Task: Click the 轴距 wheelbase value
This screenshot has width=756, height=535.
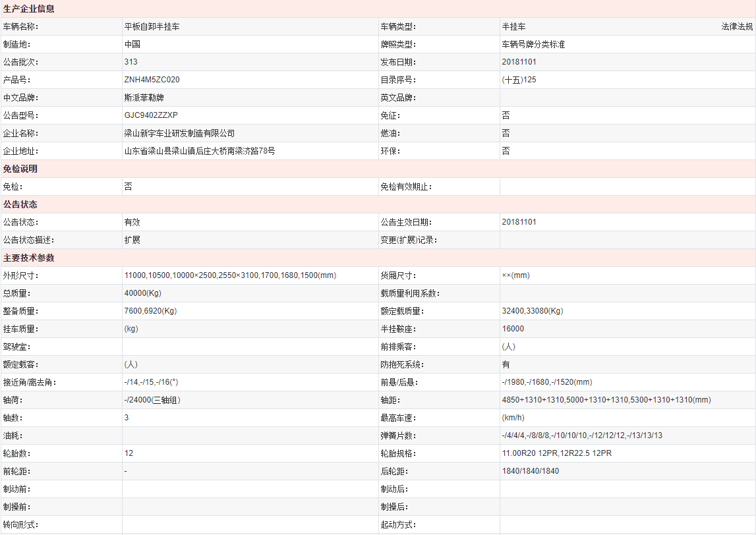Action: [606, 400]
